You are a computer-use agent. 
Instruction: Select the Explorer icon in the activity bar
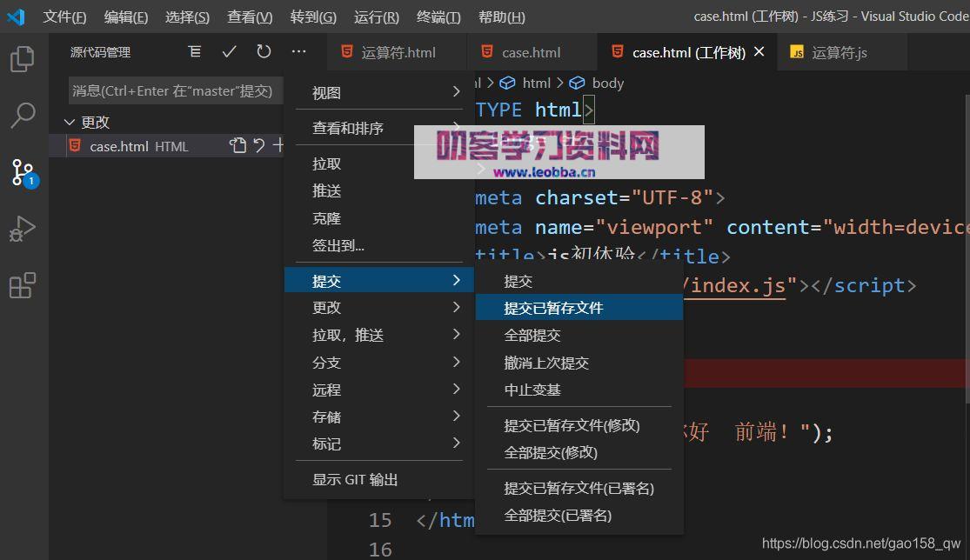tap(22, 59)
